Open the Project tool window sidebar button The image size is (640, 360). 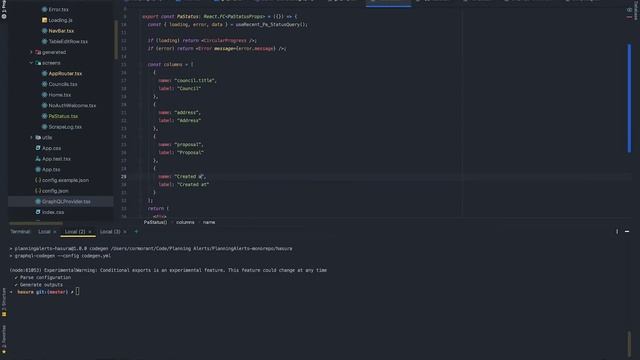[4, 10]
